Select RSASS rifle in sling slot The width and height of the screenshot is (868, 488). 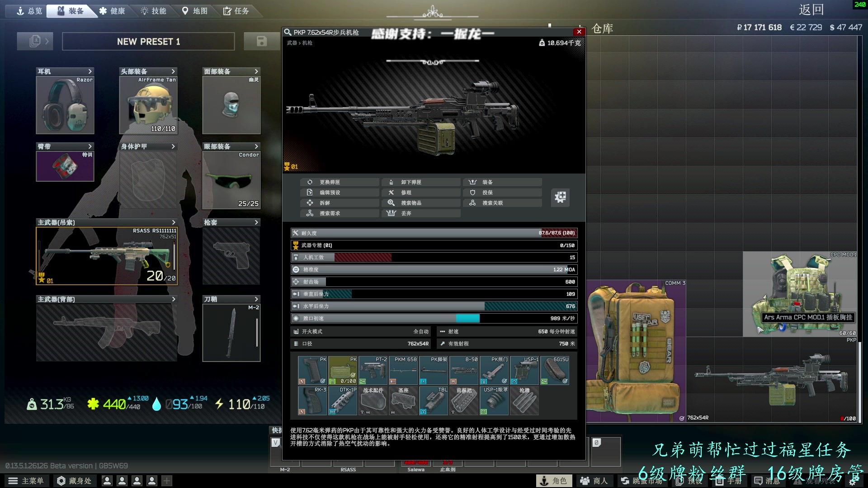[107, 256]
